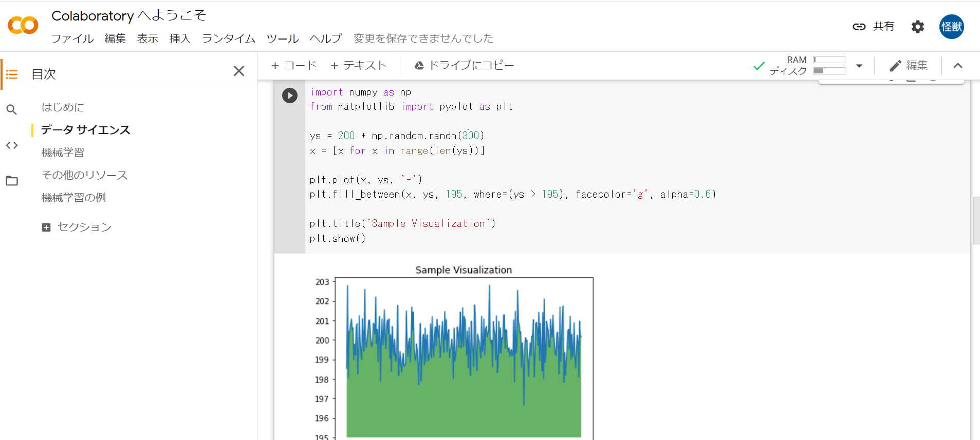Go to 機械学習の例 section
This screenshot has width=980, height=440.
point(73,198)
